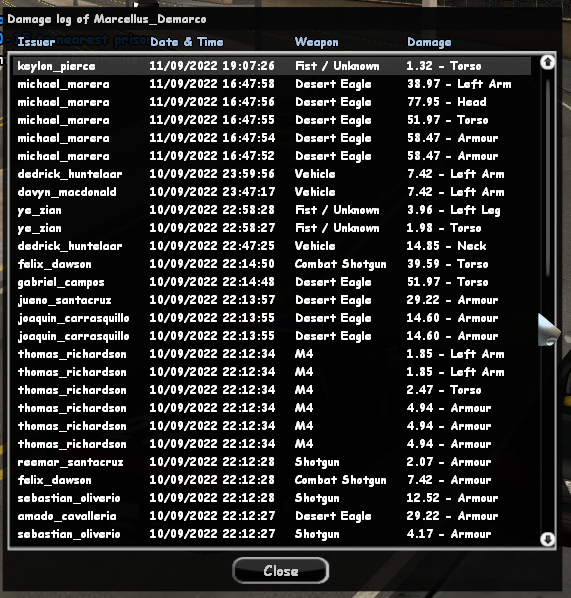This screenshot has width=571, height=598.
Task: Select the davyn_macdonald Vehicle row
Action: tap(272, 192)
